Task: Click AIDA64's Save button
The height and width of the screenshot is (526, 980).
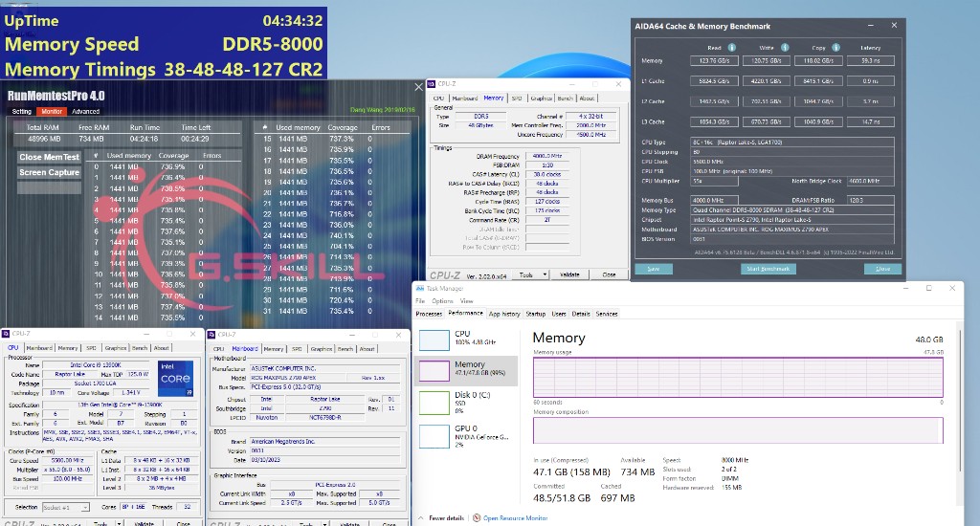Action: point(654,269)
